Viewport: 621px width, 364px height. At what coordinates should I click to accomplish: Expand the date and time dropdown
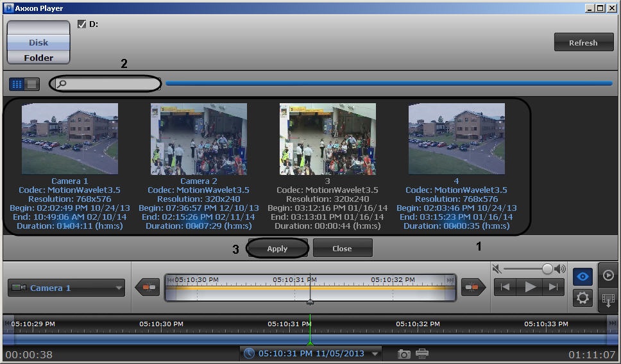pyautogui.click(x=375, y=354)
